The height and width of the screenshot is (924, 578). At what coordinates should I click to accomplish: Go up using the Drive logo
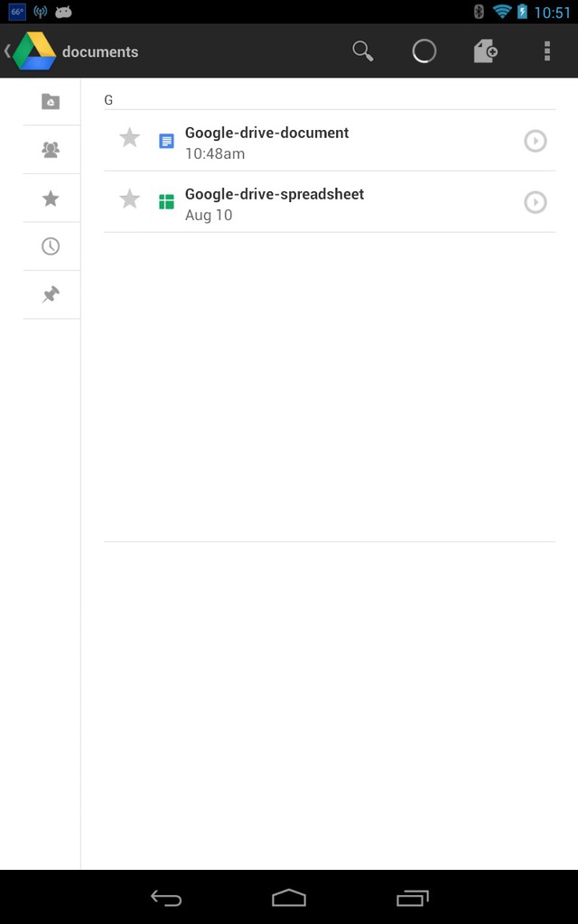pyautogui.click(x=34, y=51)
